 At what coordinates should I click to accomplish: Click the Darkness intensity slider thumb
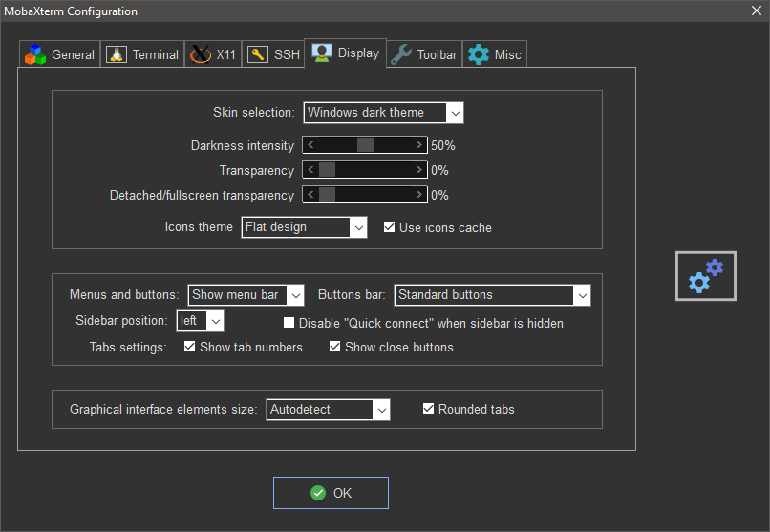click(365, 145)
